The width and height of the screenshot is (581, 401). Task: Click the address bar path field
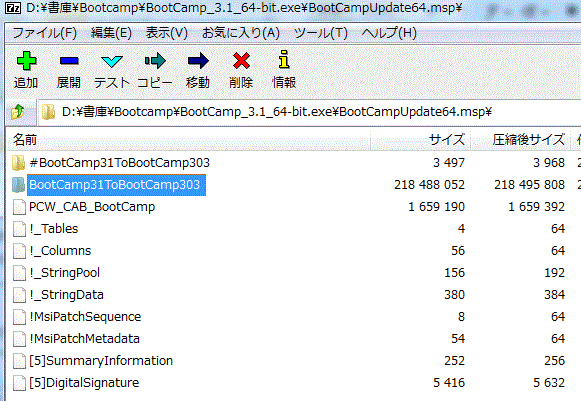309,112
